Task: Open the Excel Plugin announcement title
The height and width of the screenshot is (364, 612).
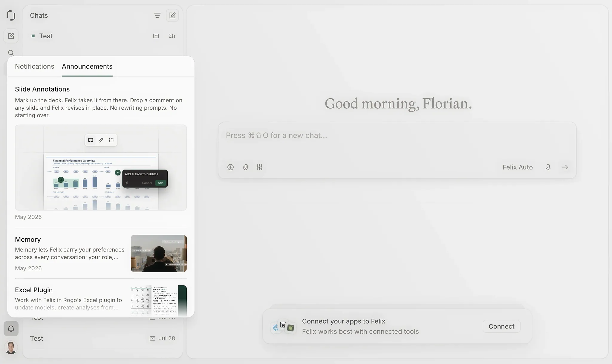Action: [x=34, y=290]
